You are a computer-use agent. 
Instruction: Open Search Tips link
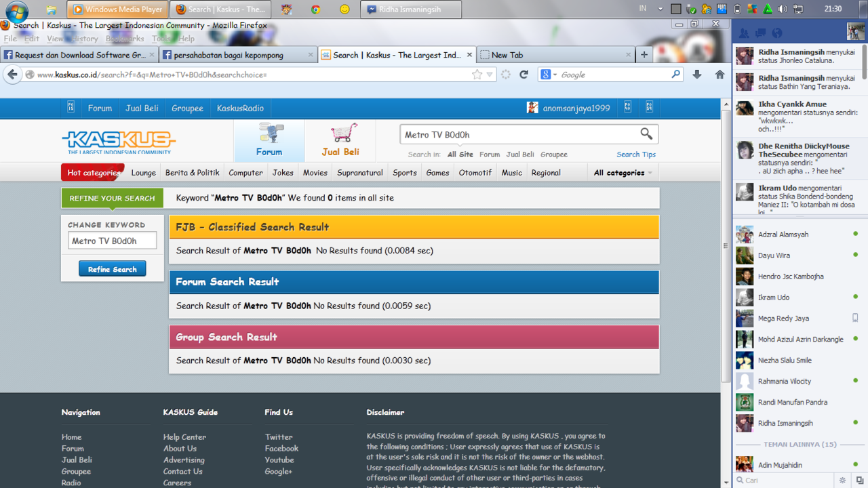tap(636, 155)
